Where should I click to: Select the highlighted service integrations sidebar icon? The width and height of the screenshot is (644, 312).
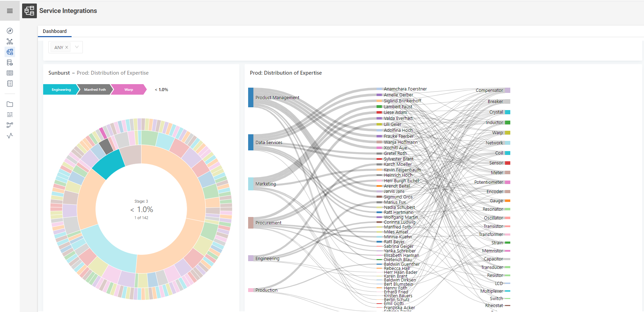click(x=10, y=52)
